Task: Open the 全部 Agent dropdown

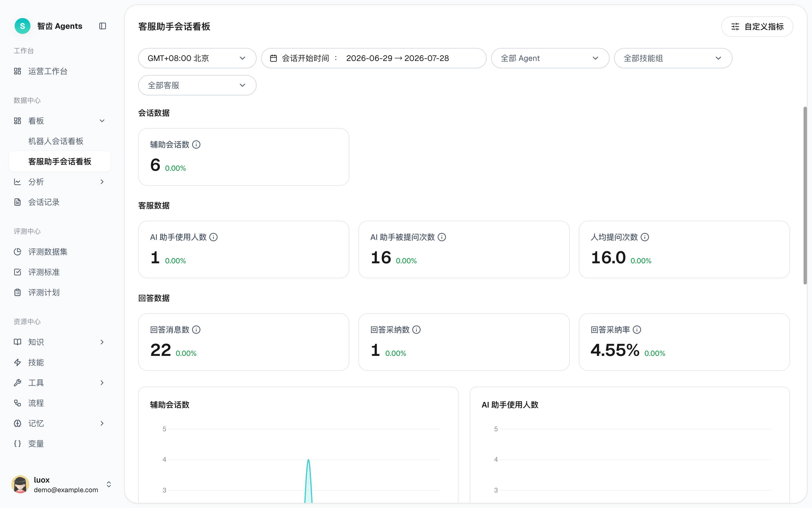Action: (550, 58)
